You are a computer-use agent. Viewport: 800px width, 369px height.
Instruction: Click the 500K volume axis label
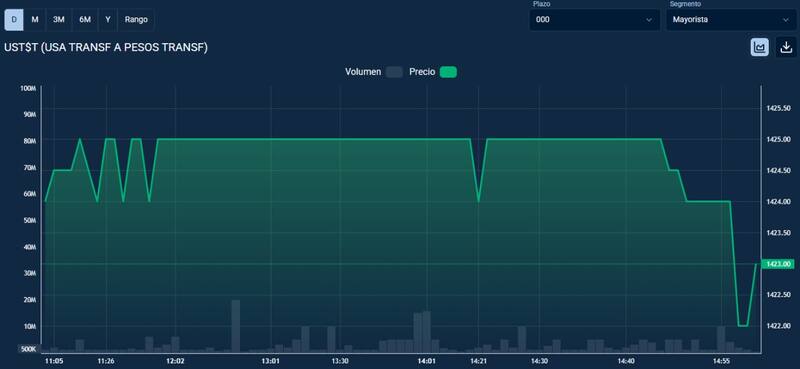coord(28,349)
